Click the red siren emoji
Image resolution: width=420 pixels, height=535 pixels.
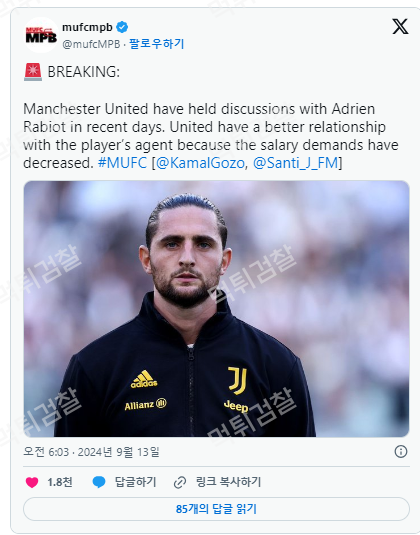coord(33,72)
